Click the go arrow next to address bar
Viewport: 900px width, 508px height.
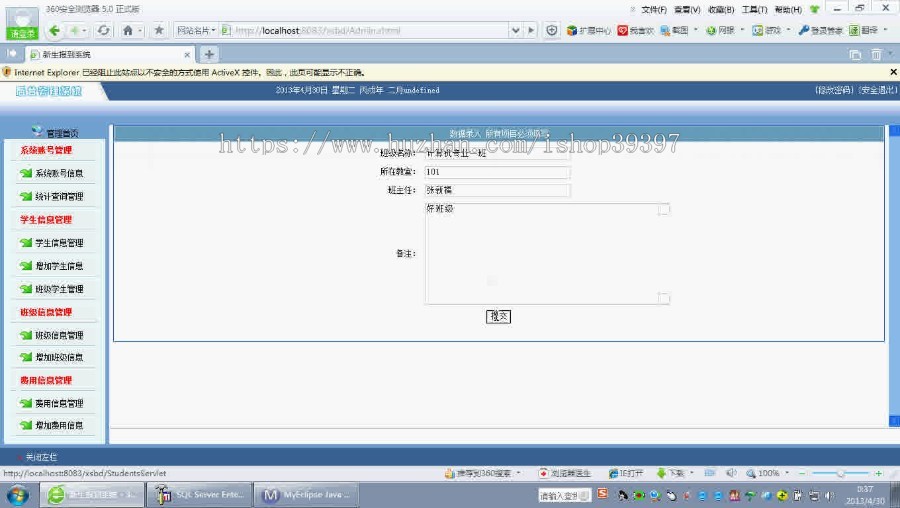531,30
